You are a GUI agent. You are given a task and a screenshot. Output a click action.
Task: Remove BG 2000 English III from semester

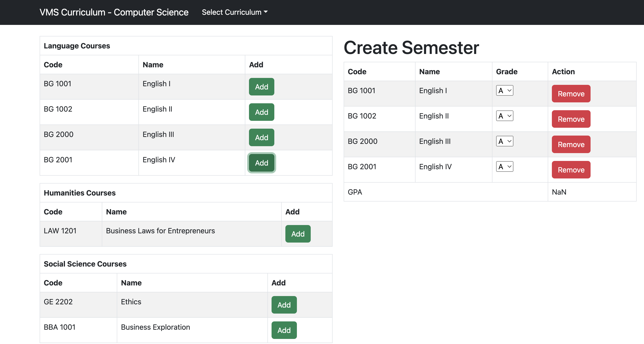pyautogui.click(x=571, y=144)
